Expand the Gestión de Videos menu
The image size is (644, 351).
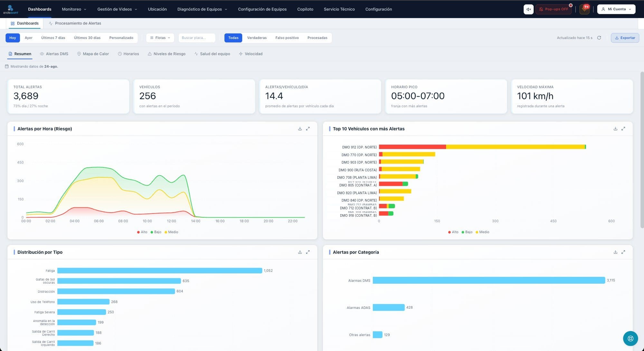point(117,9)
